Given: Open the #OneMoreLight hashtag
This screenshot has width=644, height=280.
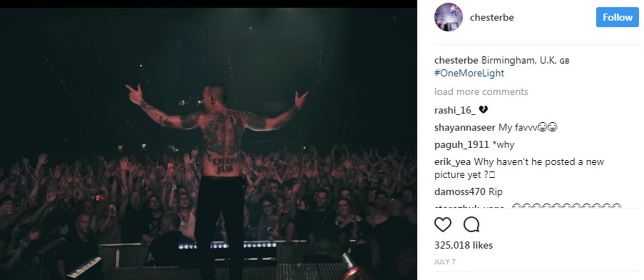Looking at the screenshot, I should 469,73.
